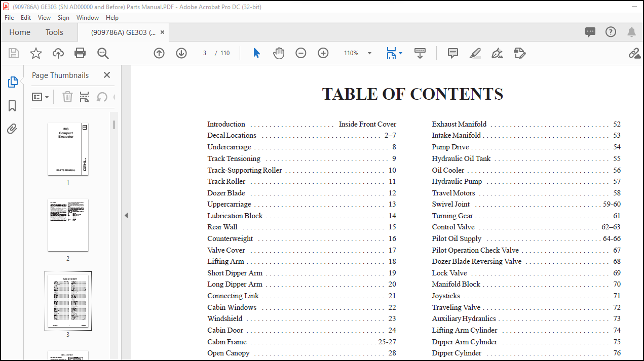Image resolution: width=644 pixels, height=361 pixels.
Task: Share a link to this file
Action: tap(634, 53)
